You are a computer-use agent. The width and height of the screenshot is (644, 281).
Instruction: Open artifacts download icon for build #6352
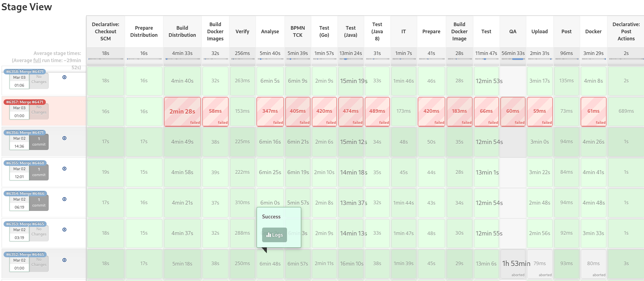64,260
